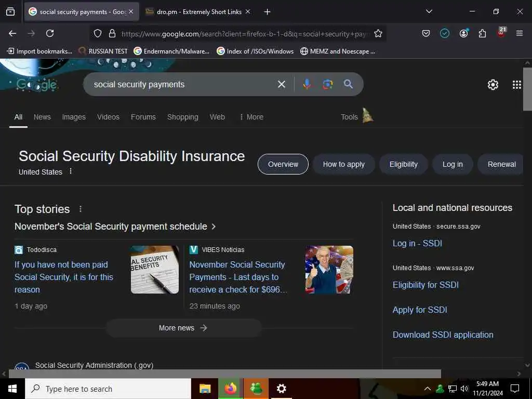Open the Extensions puzzle piece icon

click(482, 33)
